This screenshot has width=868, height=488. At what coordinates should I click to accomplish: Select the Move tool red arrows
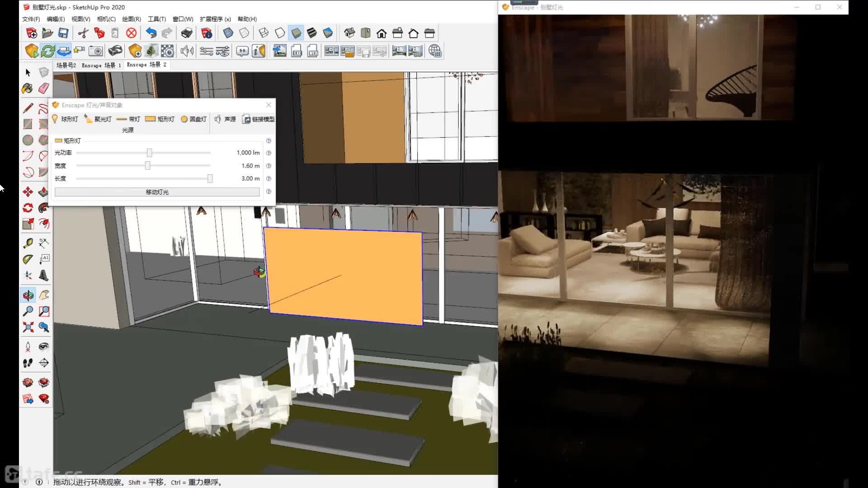[28, 192]
